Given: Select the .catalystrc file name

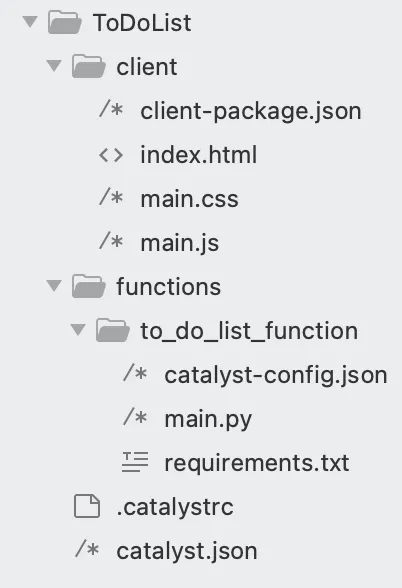Looking at the screenshot, I should pyautogui.click(x=175, y=508).
